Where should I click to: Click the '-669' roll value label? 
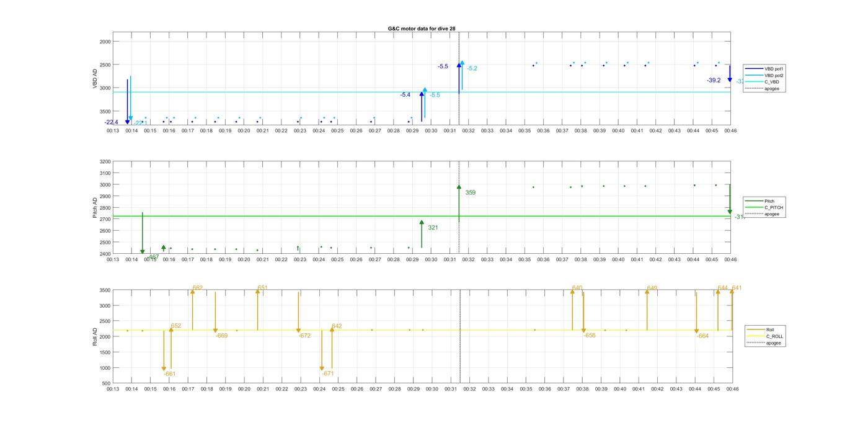221,336
